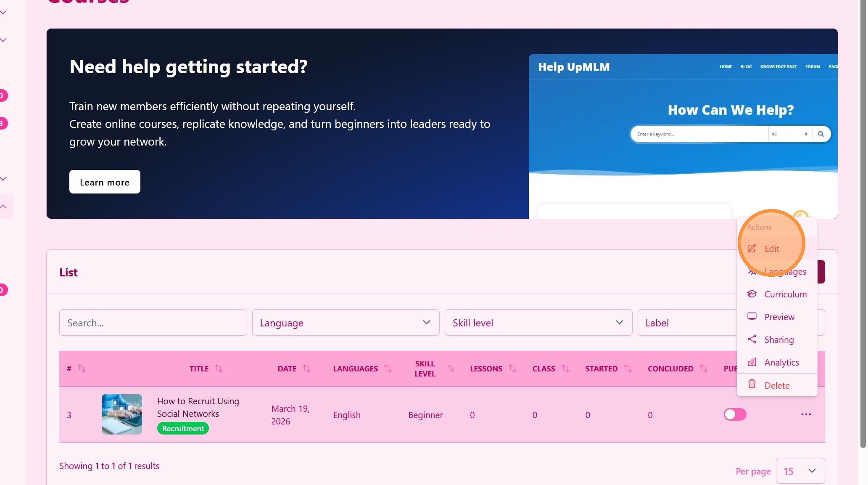This screenshot has height=485, width=868.
Task: Change the Per page count dropdown
Action: [x=800, y=471]
